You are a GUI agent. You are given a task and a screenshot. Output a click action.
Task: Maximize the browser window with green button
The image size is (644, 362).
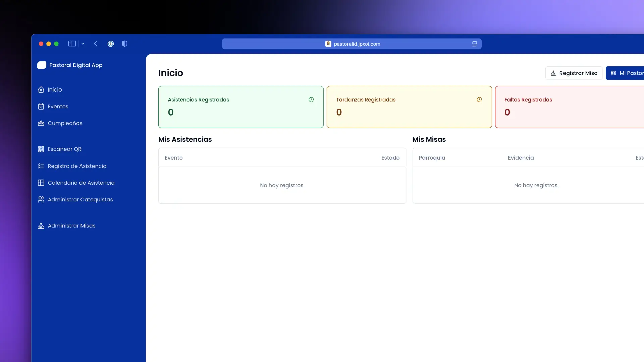click(x=56, y=44)
